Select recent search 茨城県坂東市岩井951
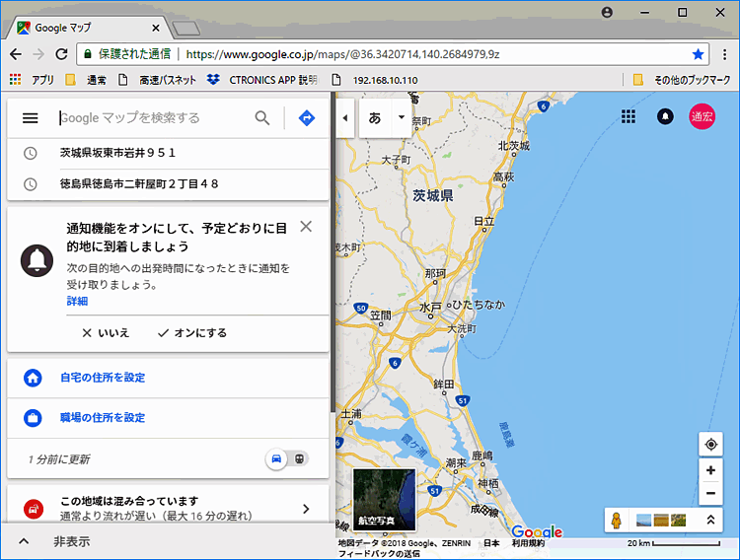 point(169,153)
